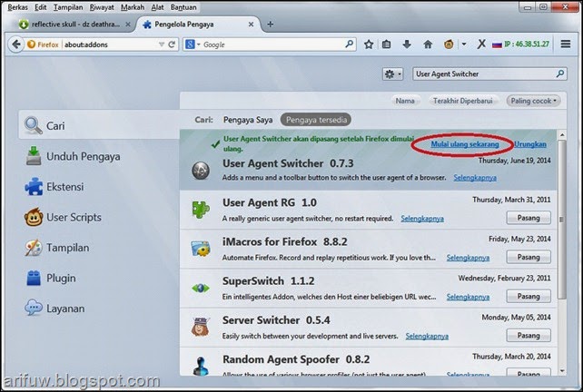Open Google search engine selector dropdown

[193, 44]
